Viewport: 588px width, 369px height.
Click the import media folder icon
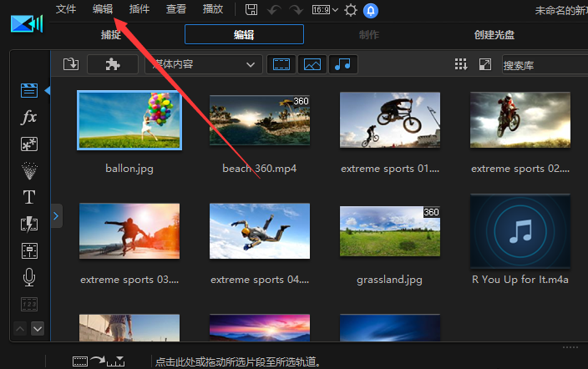pyautogui.click(x=70, y=64)
